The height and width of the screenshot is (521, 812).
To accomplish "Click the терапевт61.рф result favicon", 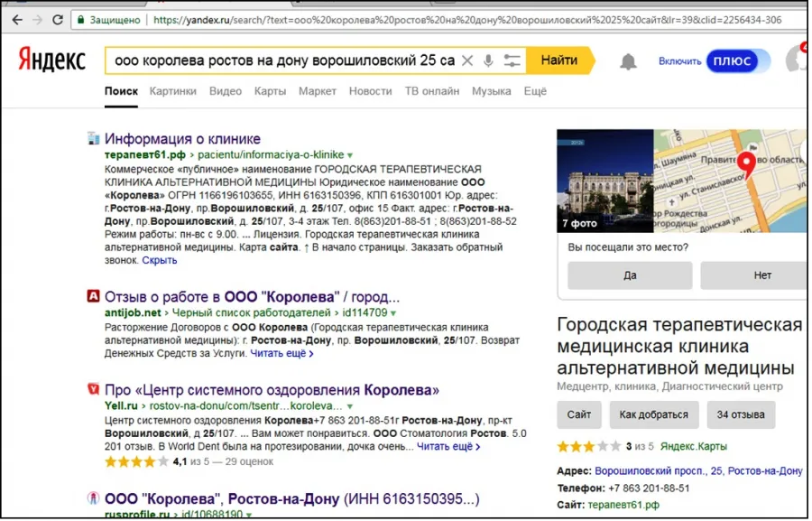I will pos(93,138).
